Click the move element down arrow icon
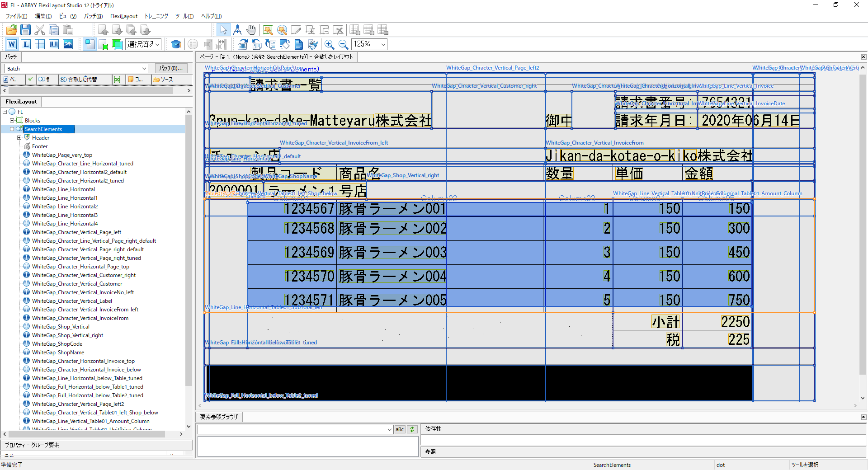The image size is (868, 470). coord(117,30)
